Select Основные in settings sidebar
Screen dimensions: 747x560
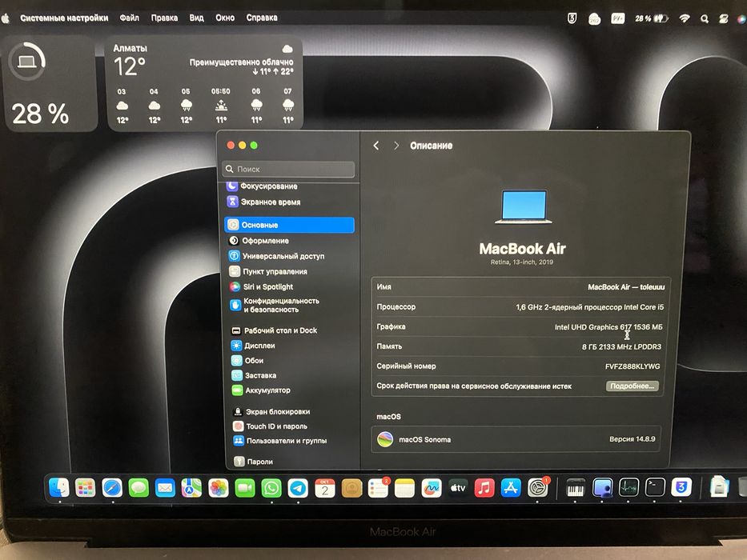coord(290,225)
